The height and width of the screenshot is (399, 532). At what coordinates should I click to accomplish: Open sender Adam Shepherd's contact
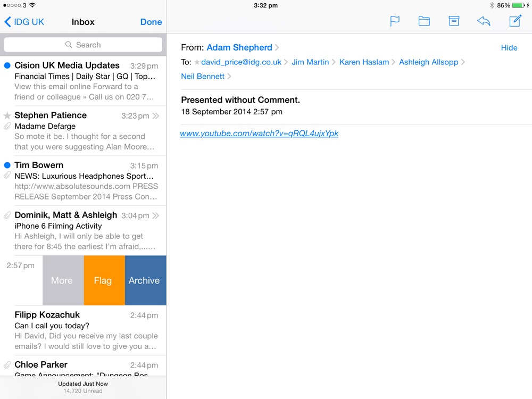click(239, 47)
